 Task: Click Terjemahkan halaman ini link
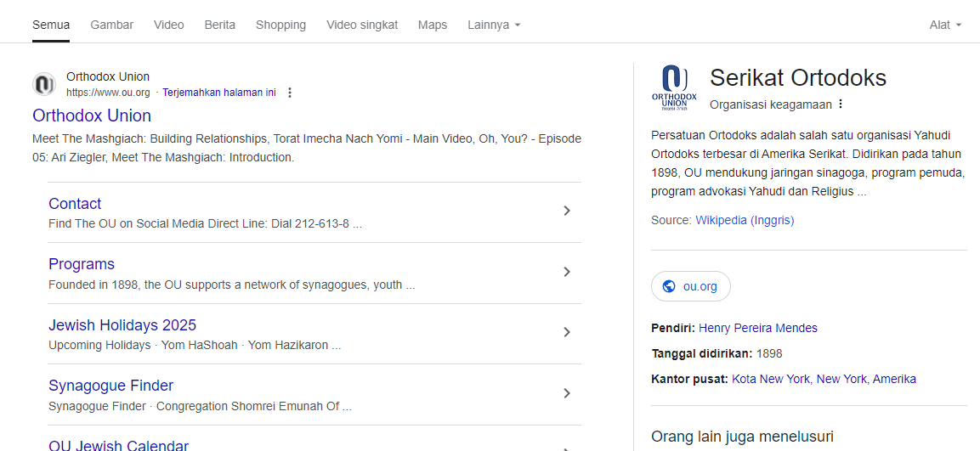(x=218, y=93)
